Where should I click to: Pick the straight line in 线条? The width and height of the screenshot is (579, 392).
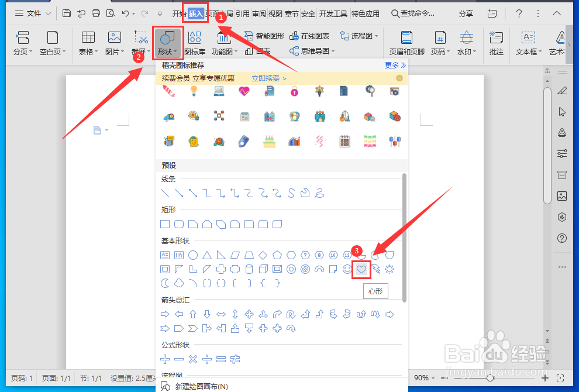[165, 193]
